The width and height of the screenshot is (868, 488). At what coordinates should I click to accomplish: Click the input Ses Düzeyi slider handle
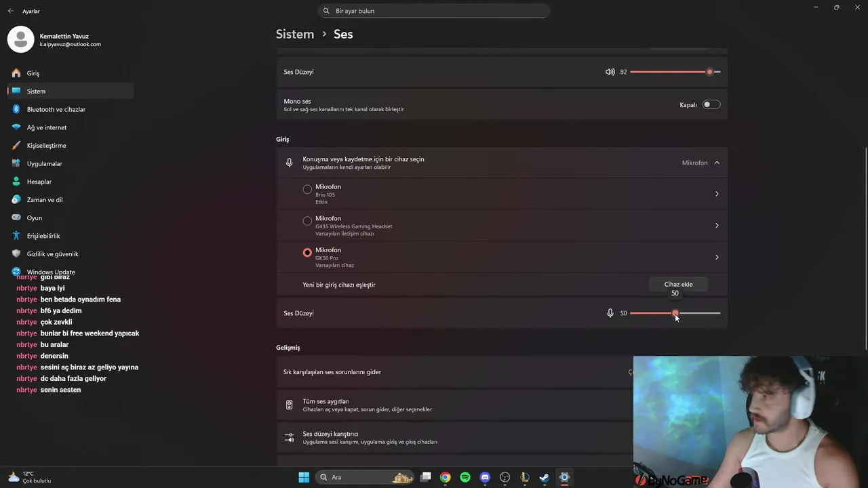pyautogui.click(x=675, y=313)
